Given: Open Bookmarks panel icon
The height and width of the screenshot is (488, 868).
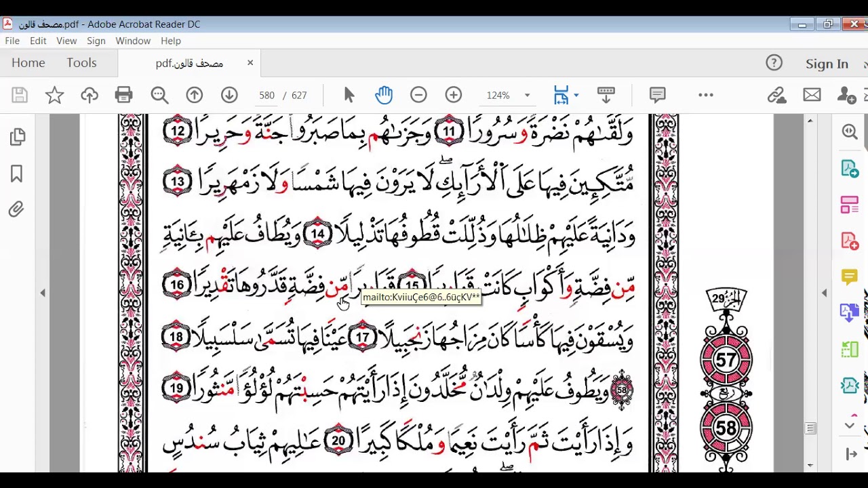Looking at the screenshot, I should click(17, 174).
